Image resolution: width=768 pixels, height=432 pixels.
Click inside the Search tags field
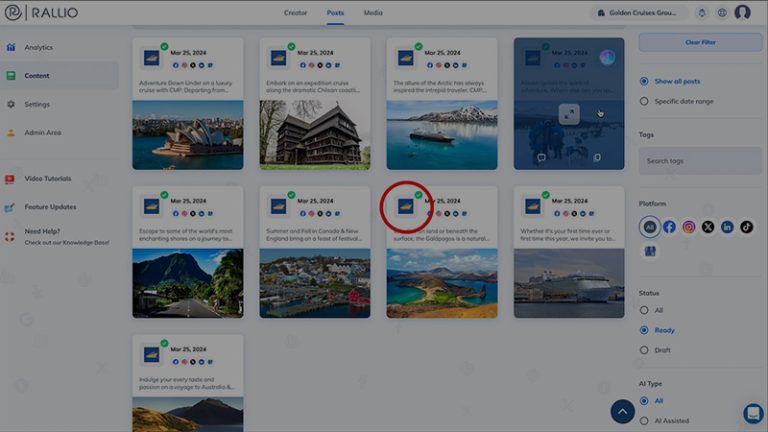[700, 161]
